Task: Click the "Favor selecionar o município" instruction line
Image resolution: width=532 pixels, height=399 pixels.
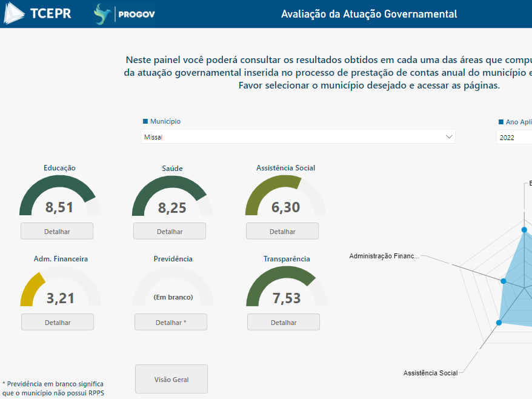Action: [x=369, y=85]
